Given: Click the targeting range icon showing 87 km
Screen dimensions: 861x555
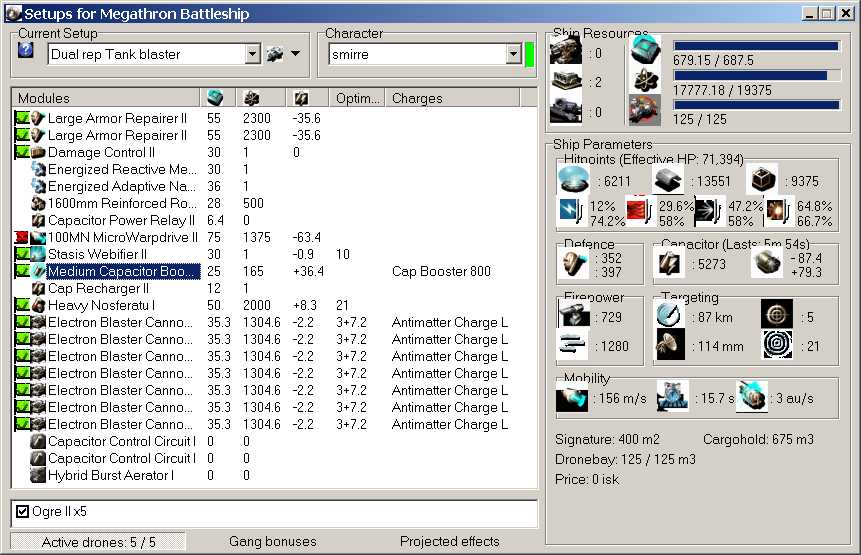Looking at the screenshot, I should coord(669,315).
